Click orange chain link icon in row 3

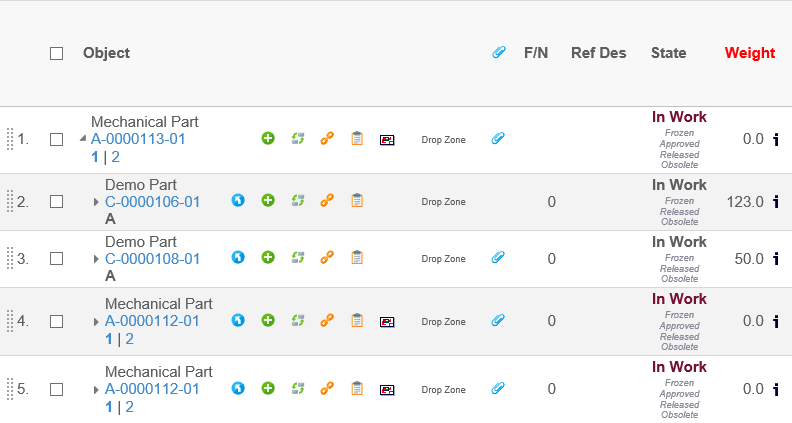coord(326,258)
